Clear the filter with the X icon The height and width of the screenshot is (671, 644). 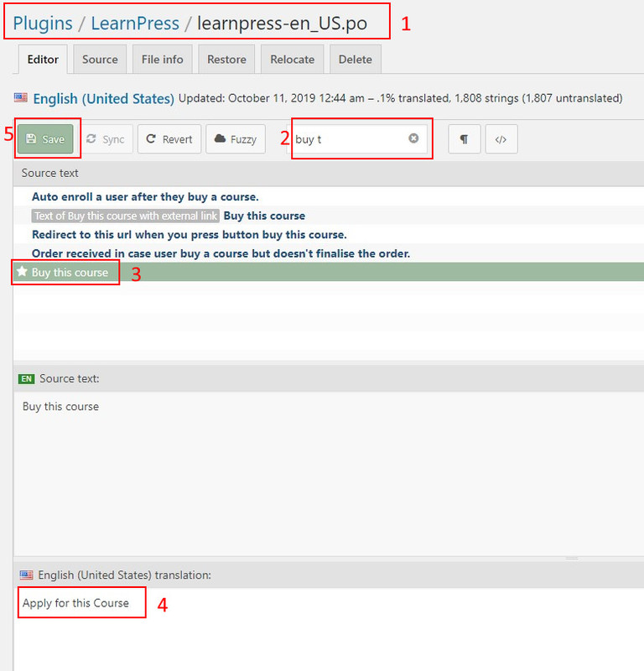coord(413,138)
